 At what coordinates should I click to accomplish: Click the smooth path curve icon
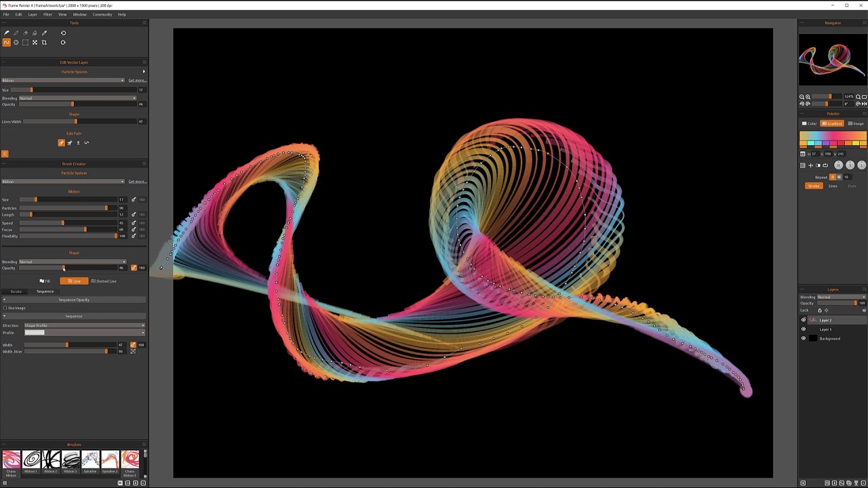pyautogui.click(x=86, y=142)
